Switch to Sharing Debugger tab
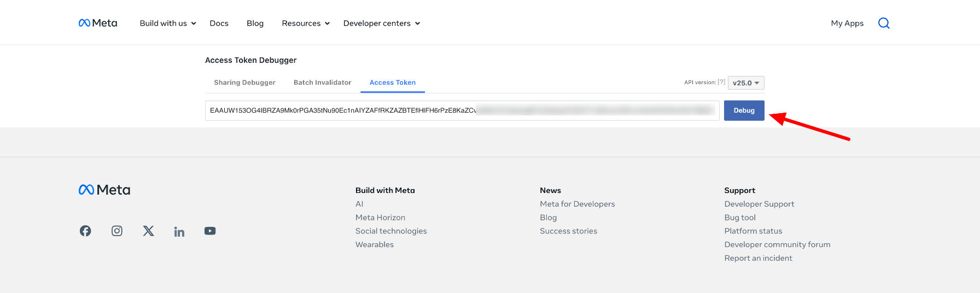The width and height of the screenshot is (980, 293). tap(244, 83)
